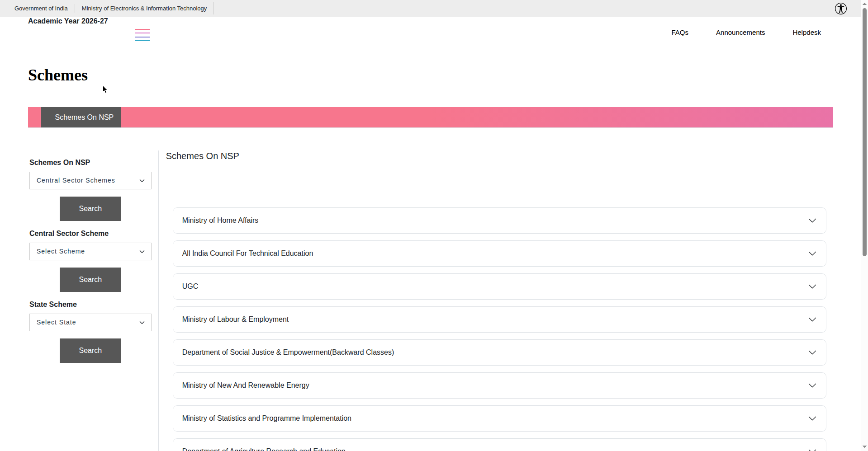Expand the Ministry of Labour & Employment chevron
Image resolution: width=868 pixels, height=451 pixels.
point(812,319)
